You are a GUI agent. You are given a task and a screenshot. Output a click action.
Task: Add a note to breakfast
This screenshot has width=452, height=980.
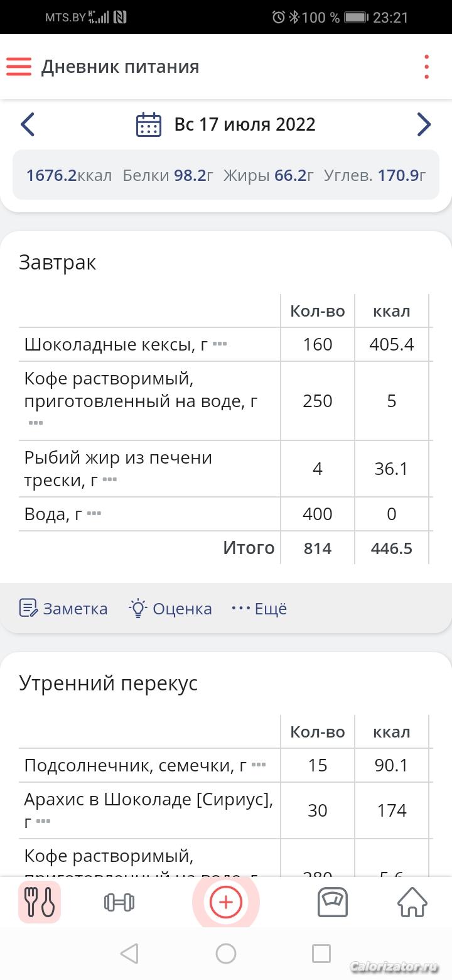click(63, 608)
